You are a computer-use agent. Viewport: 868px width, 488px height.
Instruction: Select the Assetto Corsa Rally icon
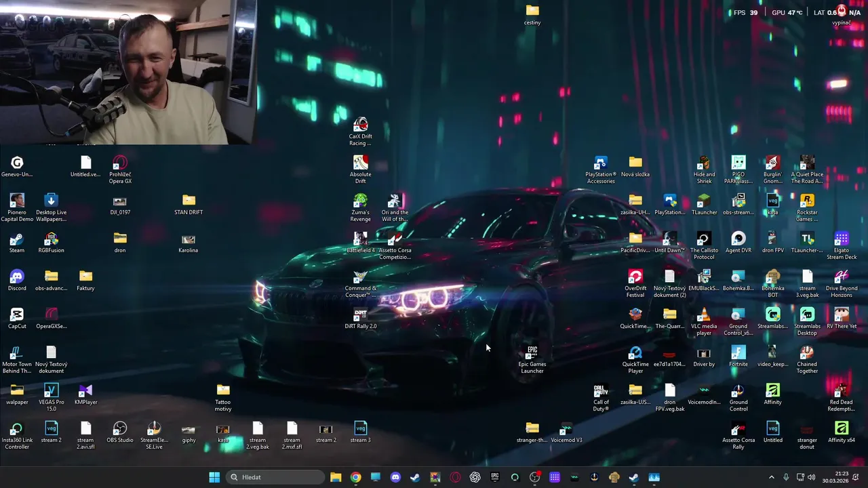tap(738, 436)
